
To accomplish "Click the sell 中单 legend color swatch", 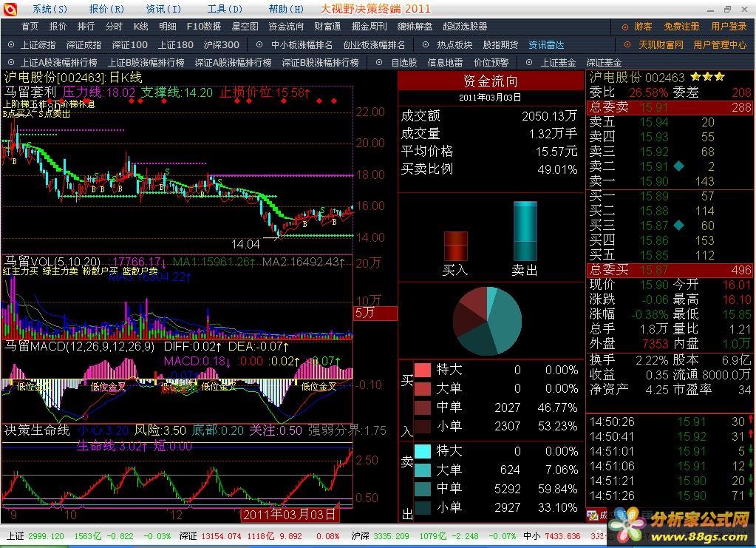I will (x=423, y=489).
